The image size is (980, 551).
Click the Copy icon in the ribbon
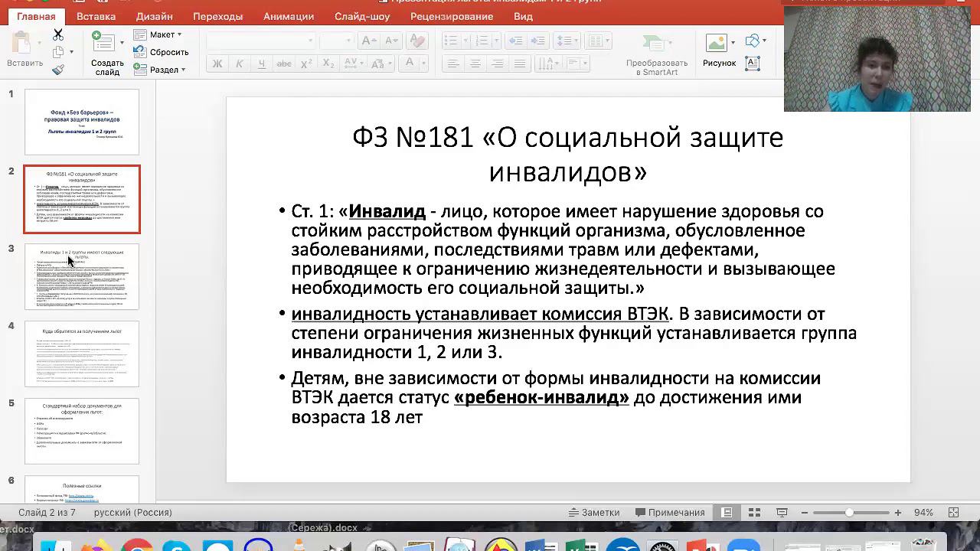(58, 52)
